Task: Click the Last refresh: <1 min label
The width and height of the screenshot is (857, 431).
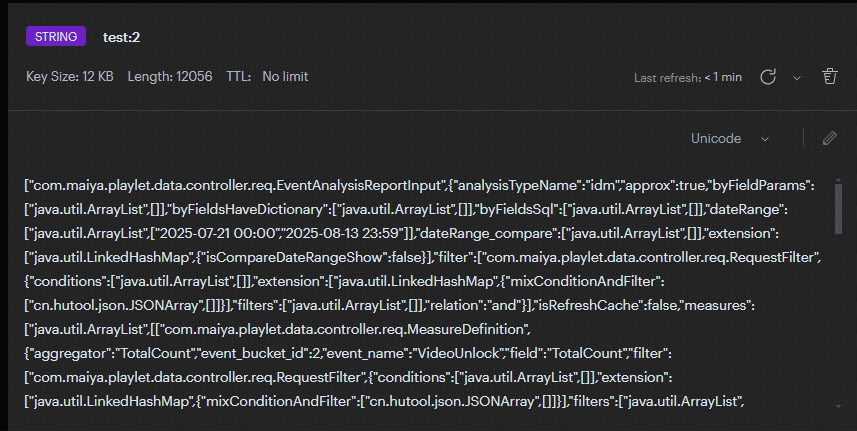Action: (688, 78)
